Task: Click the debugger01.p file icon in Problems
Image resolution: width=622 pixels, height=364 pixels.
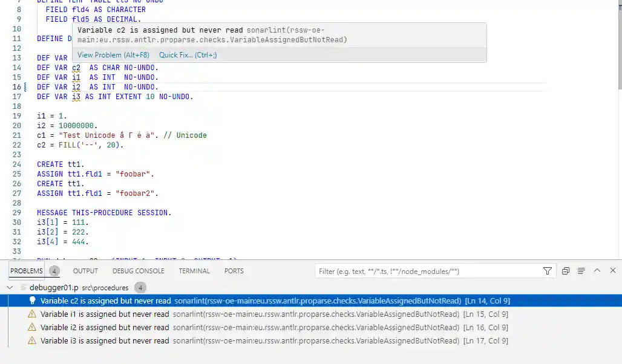Action: [24, 288]
